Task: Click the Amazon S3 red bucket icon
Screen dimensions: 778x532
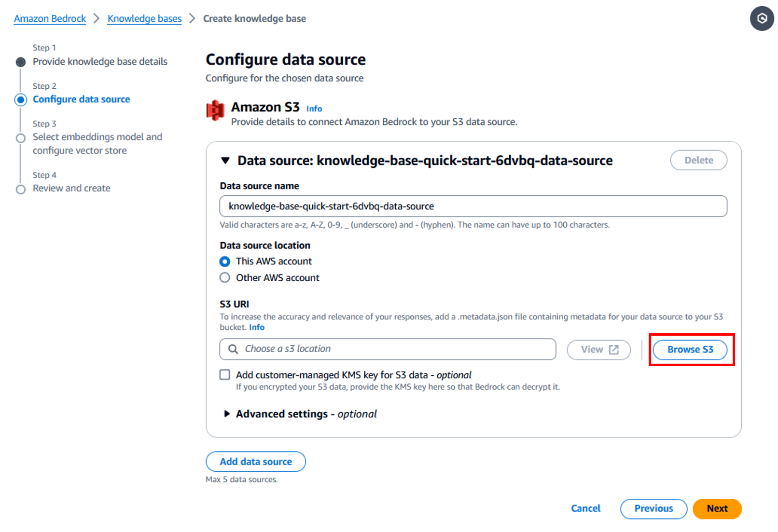Action: (215, 110)
